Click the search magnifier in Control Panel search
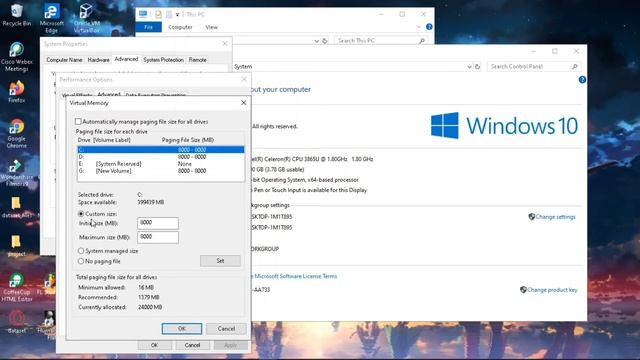Screen dimensions: 640x360 (574, 67)
